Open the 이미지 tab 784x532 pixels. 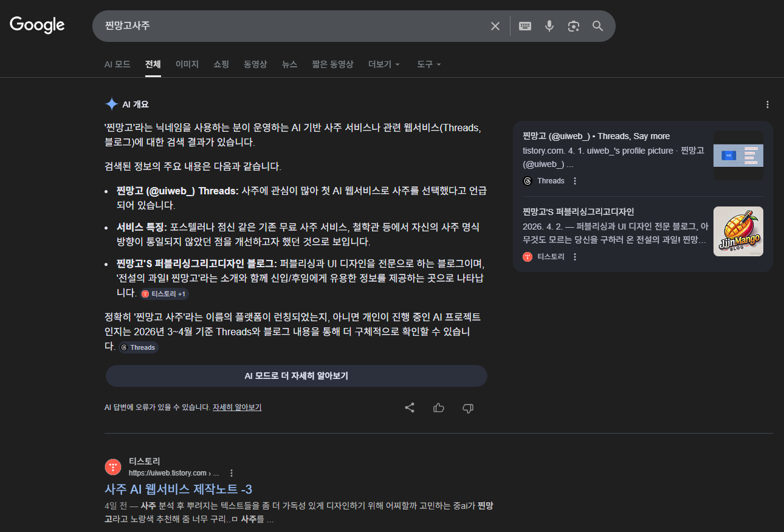pyautogui.click(x=187, y=64)
